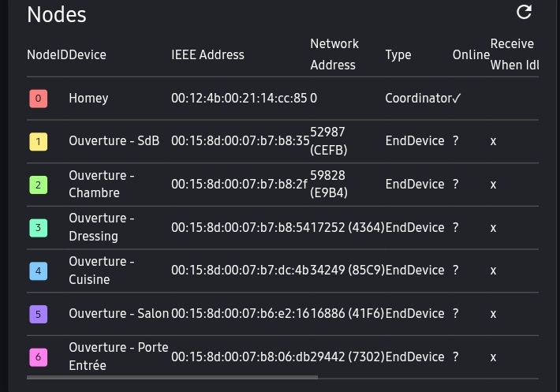Image resolution: width=560 pixels, height=392 pixels.
Task: Click the teal node 3 badge
Action: coord(38,228)
